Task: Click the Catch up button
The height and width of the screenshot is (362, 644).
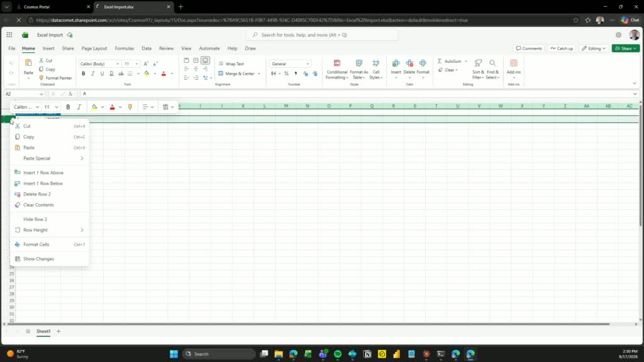Action: click(x=562, y=48)
